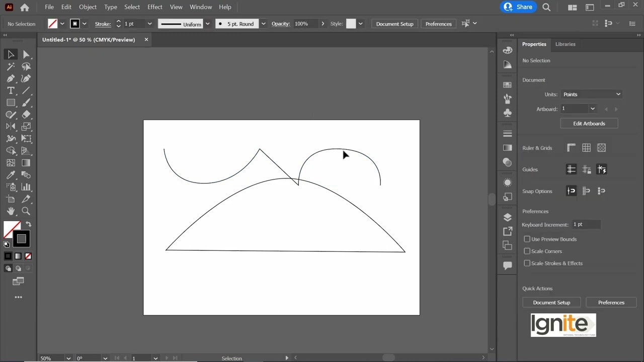Image resolution: width=644 pixels, height=362 pixels.
Task: Select the Free Transform tool
Action: pos(26,139)
